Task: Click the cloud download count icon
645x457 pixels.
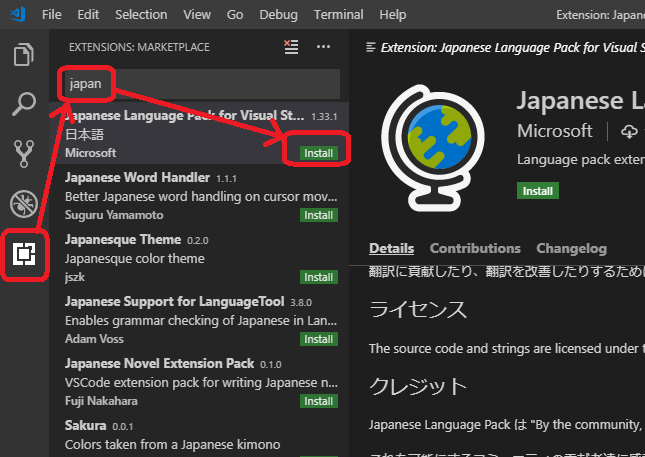Action: [x=629, y=132]
